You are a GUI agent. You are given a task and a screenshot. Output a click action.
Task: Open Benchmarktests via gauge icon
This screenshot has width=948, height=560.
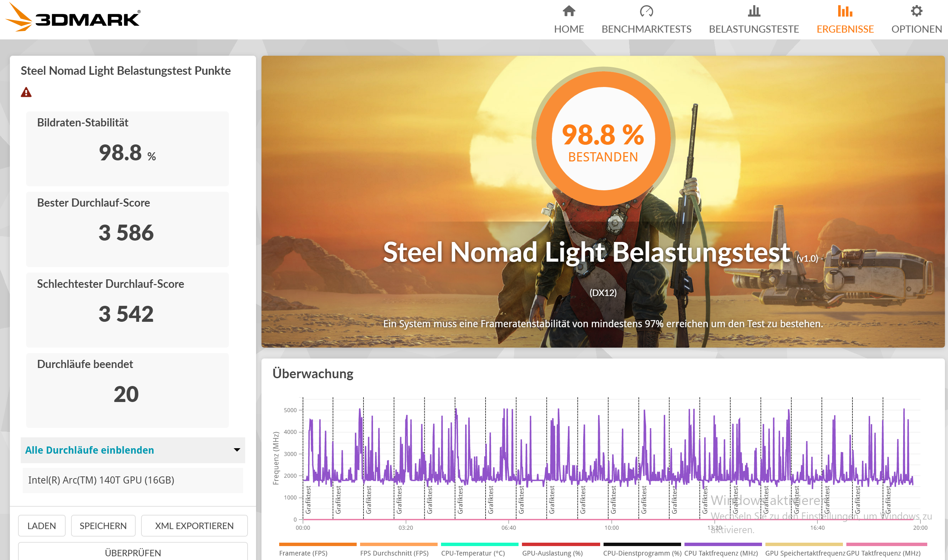[x=646, y=11]
